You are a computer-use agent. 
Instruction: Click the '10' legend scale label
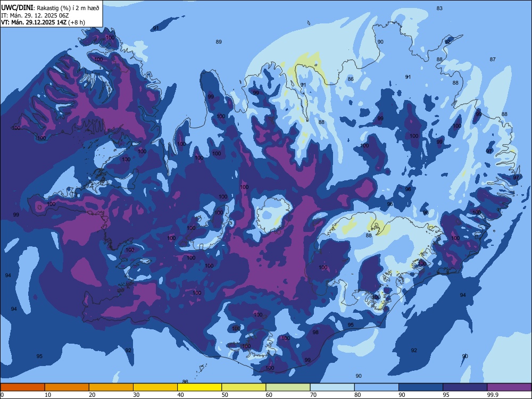[48, 395]
